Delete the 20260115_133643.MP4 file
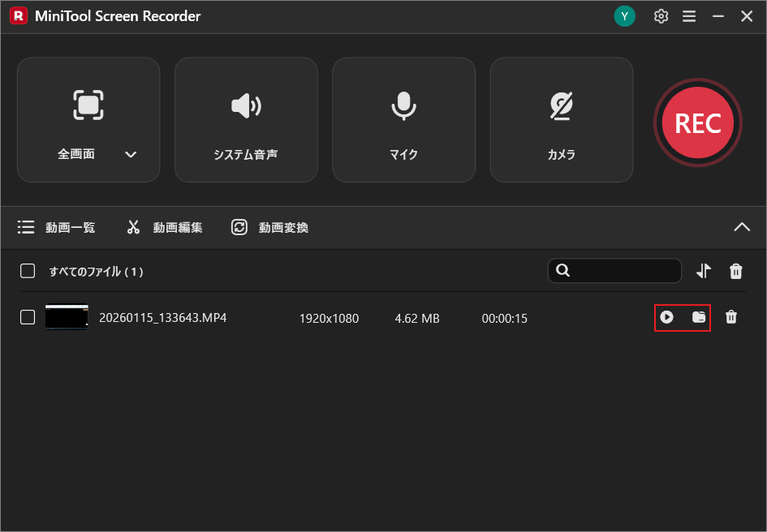Viewport: 767px width, 532px height. [x=731, y=317]
